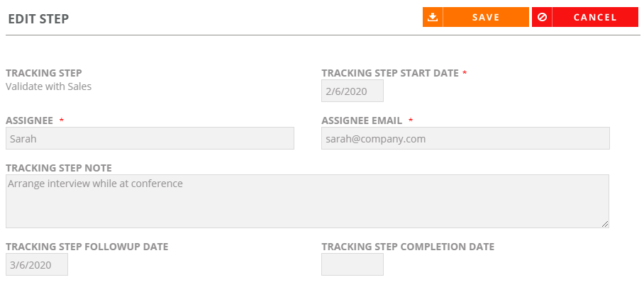Image resolution: width=644 pixels, height=292 pixels.
Task: Click the red CANCEL button label
Action: [595, 17]
